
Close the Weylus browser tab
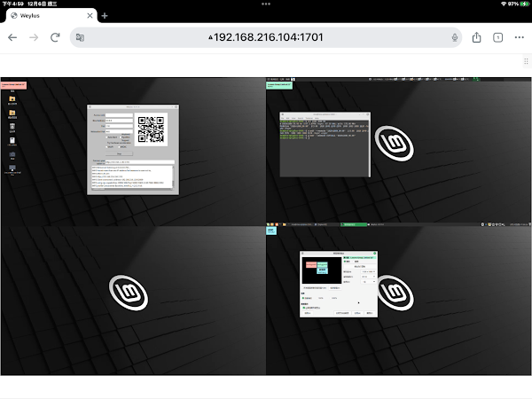point(90,16)
